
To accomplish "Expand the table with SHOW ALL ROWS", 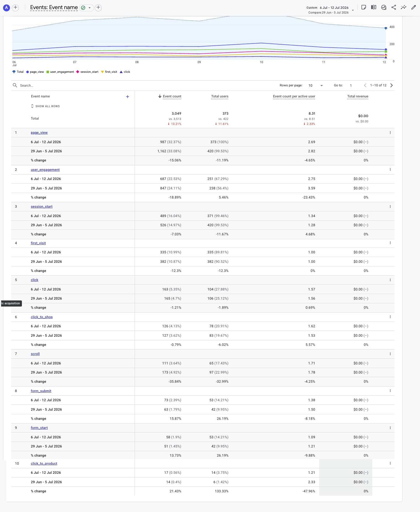I will click(x=45, y=106).
